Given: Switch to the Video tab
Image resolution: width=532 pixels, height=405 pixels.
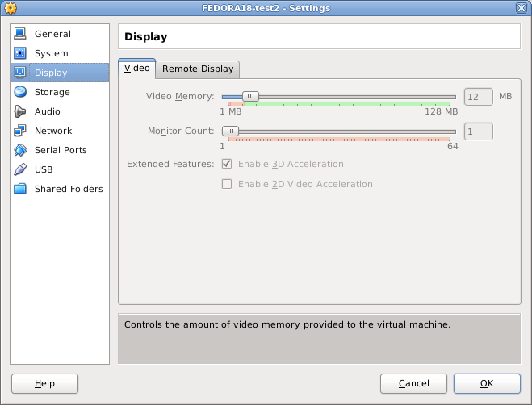Looking at the screenshot, I should [136, 69].
